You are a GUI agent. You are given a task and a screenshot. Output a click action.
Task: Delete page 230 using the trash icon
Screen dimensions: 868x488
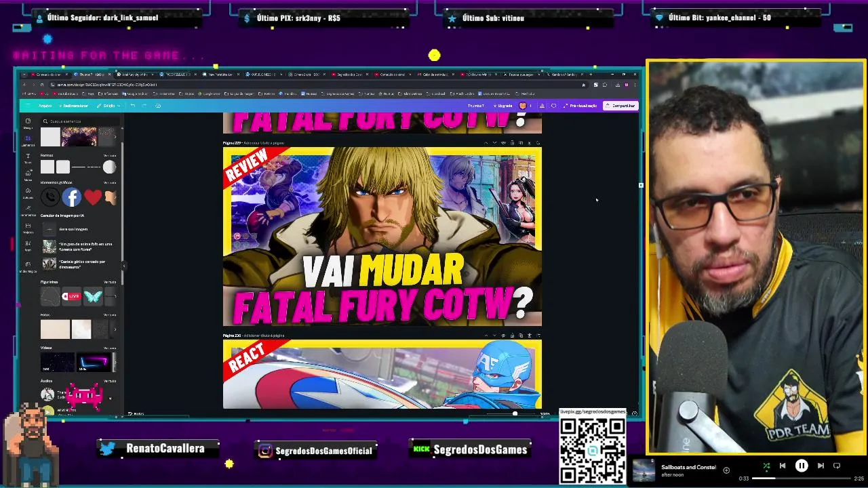(x=530, y=335)
